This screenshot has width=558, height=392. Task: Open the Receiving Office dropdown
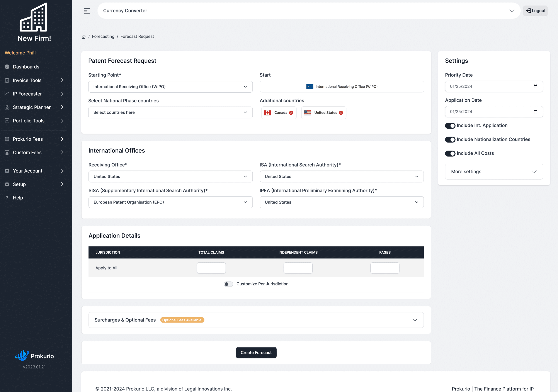(170, 177)
